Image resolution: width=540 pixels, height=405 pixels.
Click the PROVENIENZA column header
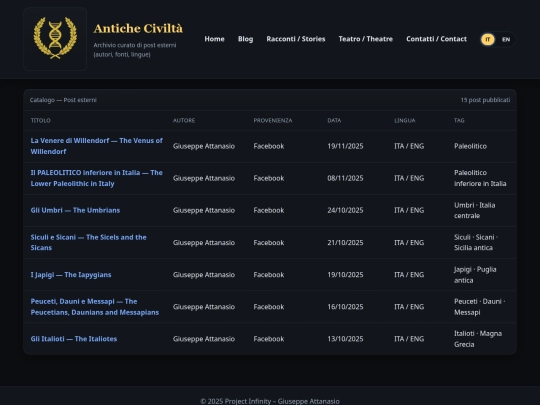273,121
